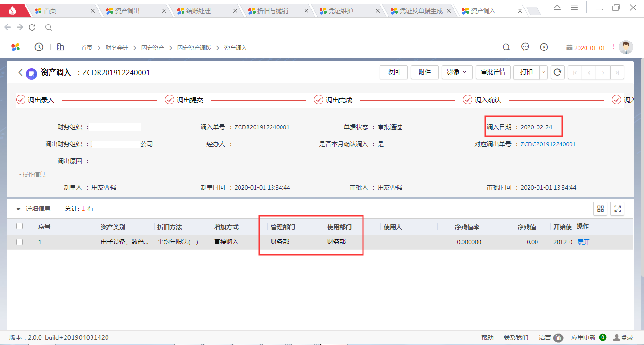Tick the checkbox for row 1
644x345 pixels.
click(19, 242)
